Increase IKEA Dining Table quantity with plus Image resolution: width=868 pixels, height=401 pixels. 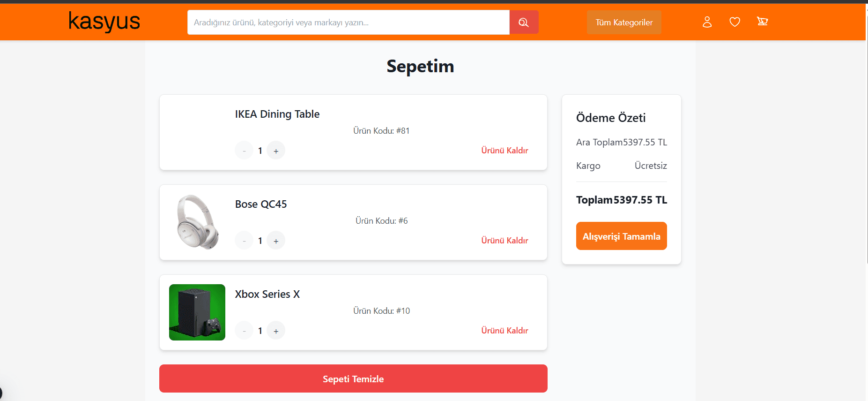(276, 151)
